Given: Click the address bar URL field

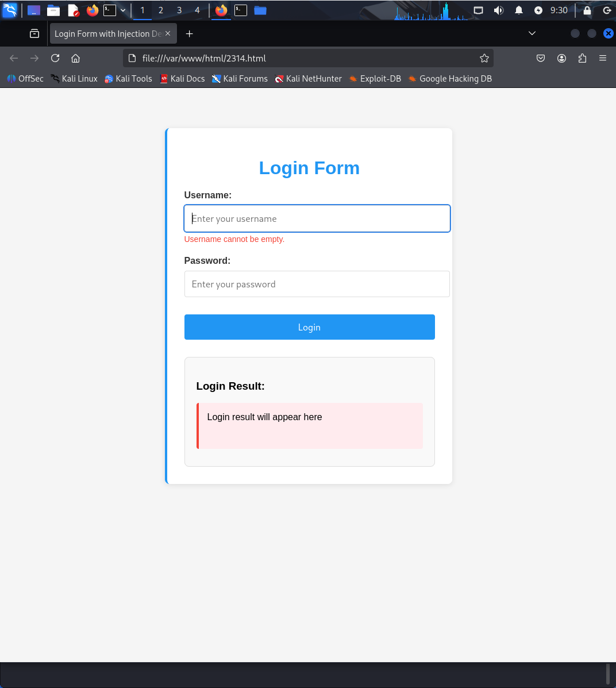Looking at the screenshot, I should point(307,59).
